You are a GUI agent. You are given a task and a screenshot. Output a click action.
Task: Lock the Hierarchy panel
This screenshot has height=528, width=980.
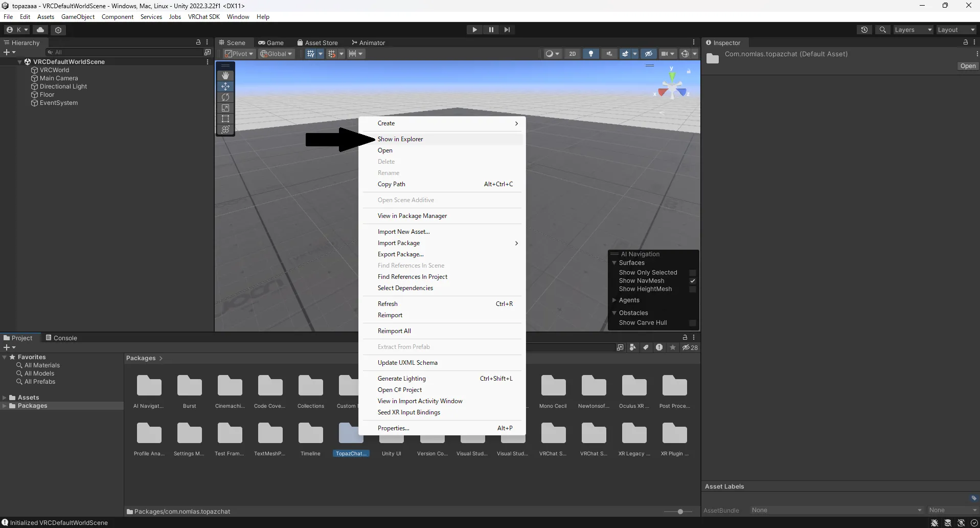pyautogui.click(x=198, y=42)
